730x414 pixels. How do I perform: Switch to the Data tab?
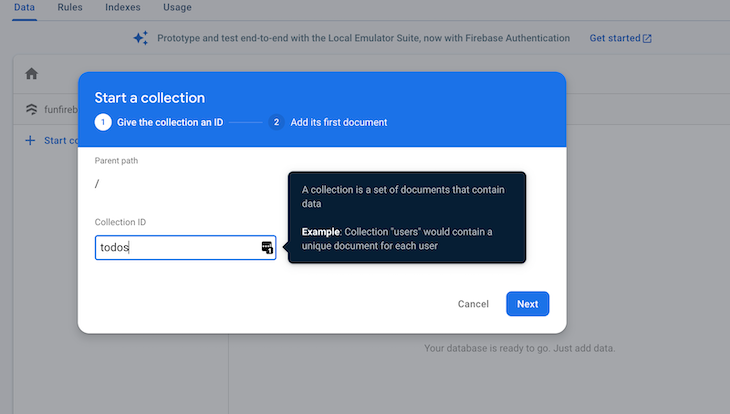point(24,7)
